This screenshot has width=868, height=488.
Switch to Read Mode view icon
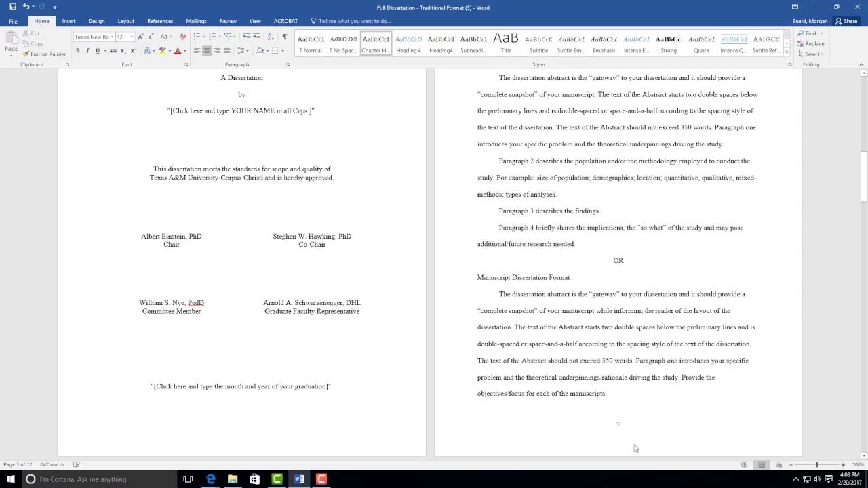(x=744, y=464)
